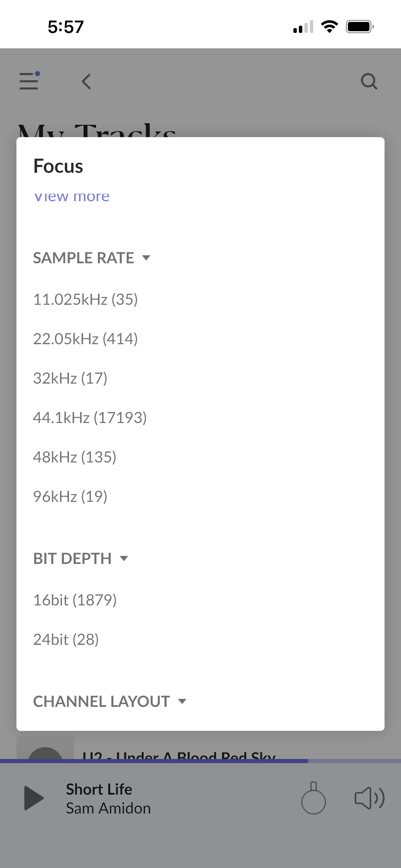Open the audio zone speaker icon
The image size is (401, 868).
click(x=369, y=798)
